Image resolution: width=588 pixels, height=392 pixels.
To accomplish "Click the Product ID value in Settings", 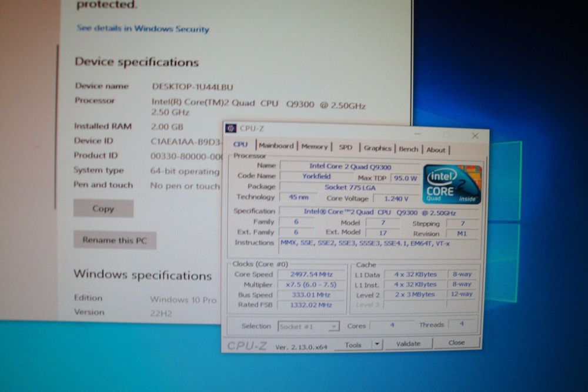I will click(186, 156).
